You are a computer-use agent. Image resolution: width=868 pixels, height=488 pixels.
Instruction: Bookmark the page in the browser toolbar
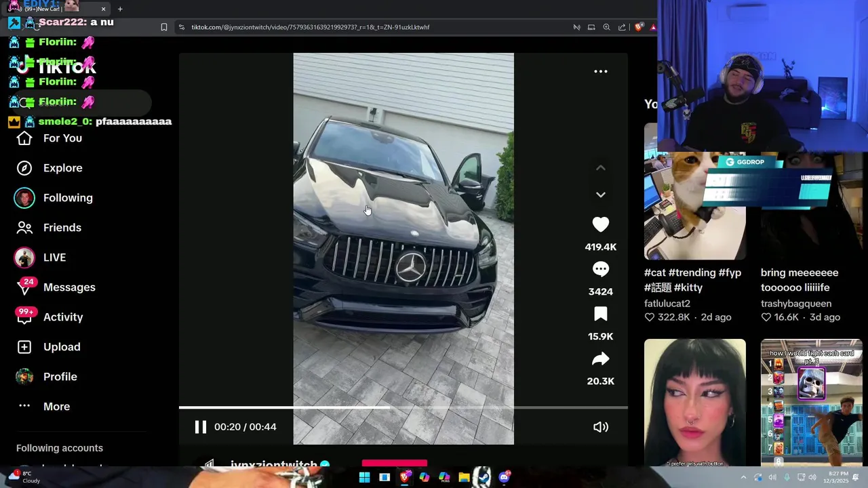(x=164, y=27)
